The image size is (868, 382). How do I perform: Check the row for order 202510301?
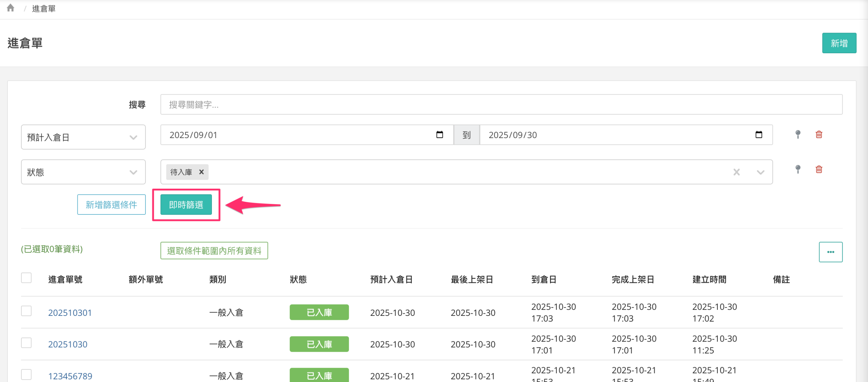[x=26, y=311]
